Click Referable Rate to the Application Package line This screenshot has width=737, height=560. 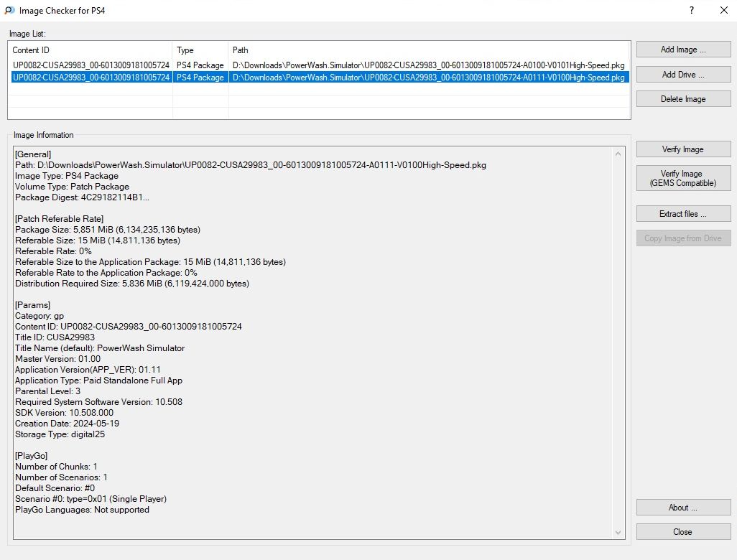(106, 273)
